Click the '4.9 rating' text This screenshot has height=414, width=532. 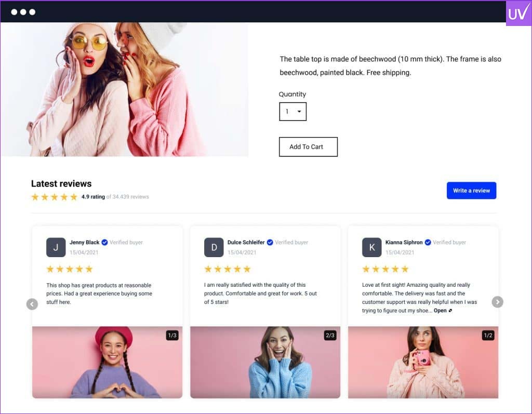tap(93, 197)
